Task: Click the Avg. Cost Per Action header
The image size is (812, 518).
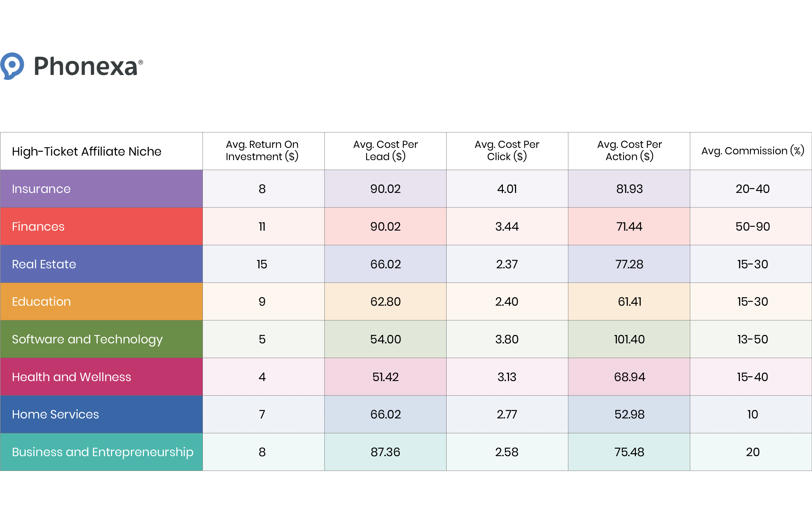Action: pos(628,150)
